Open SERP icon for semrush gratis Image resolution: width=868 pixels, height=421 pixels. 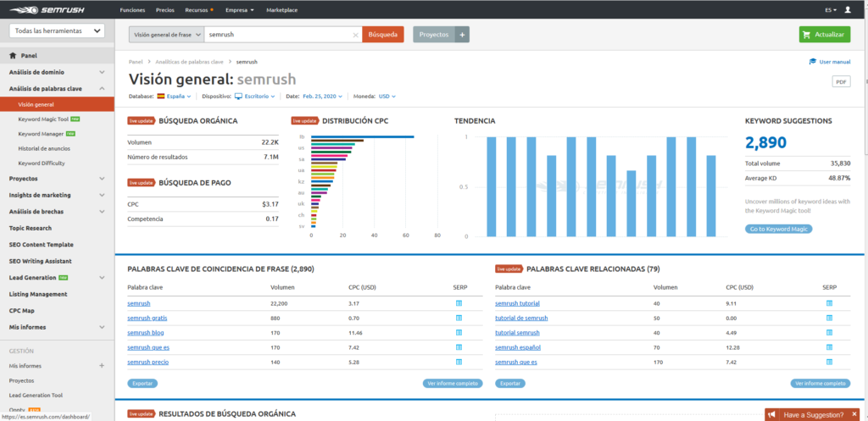point(459,319)
